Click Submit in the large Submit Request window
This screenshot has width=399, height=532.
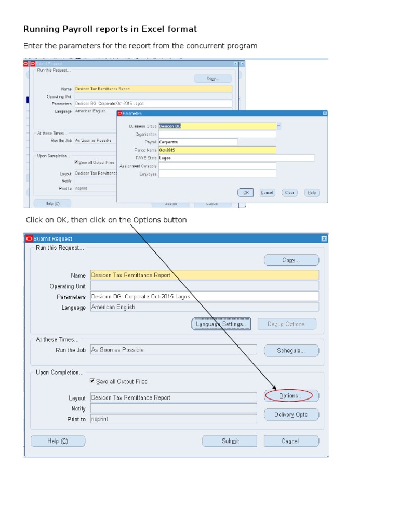[230, 441]
